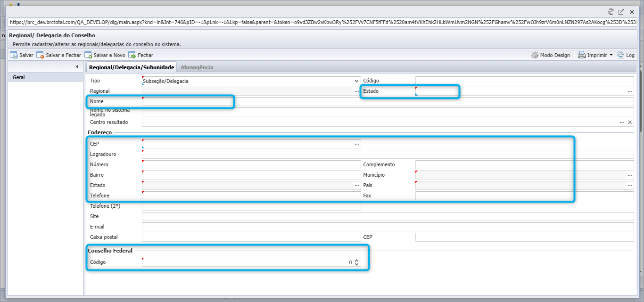Open lookup for Município field
The image size is (644, 302).
(x=629, y=175)
